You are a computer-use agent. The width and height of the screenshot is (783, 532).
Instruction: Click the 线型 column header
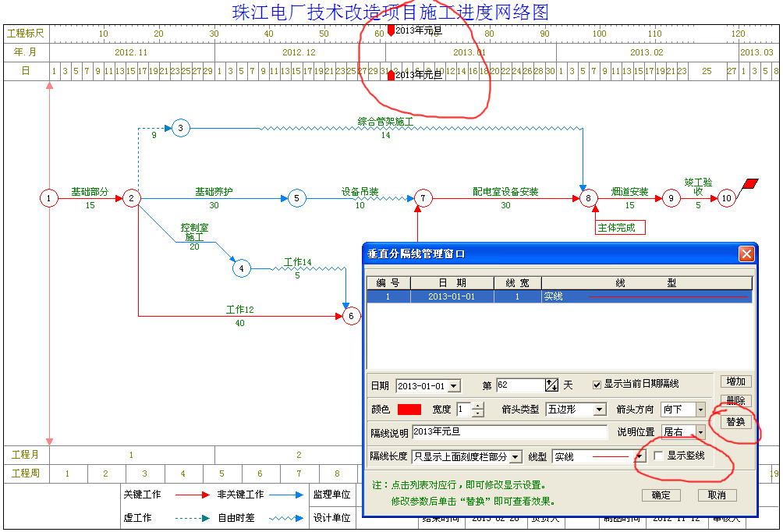[647, 283]
